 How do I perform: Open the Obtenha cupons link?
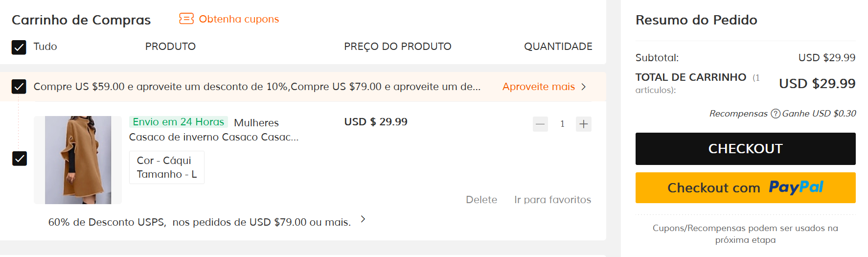point(239,19)
